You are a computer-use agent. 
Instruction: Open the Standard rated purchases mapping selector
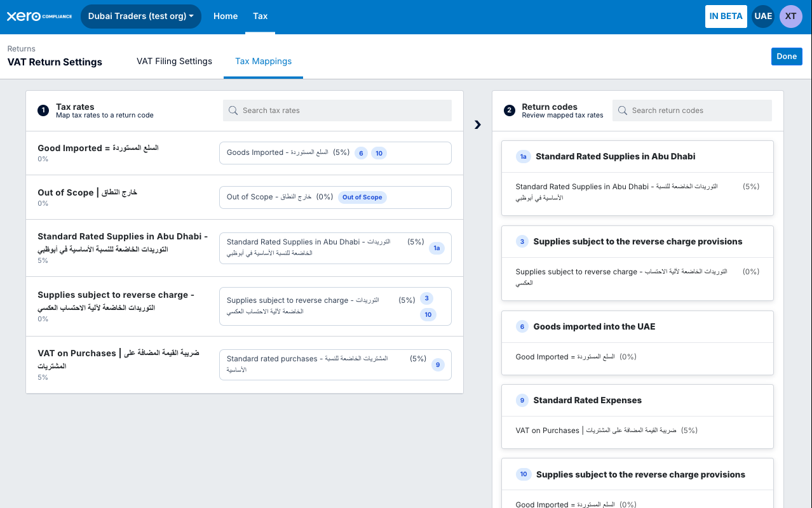click(x=335, y=364)
